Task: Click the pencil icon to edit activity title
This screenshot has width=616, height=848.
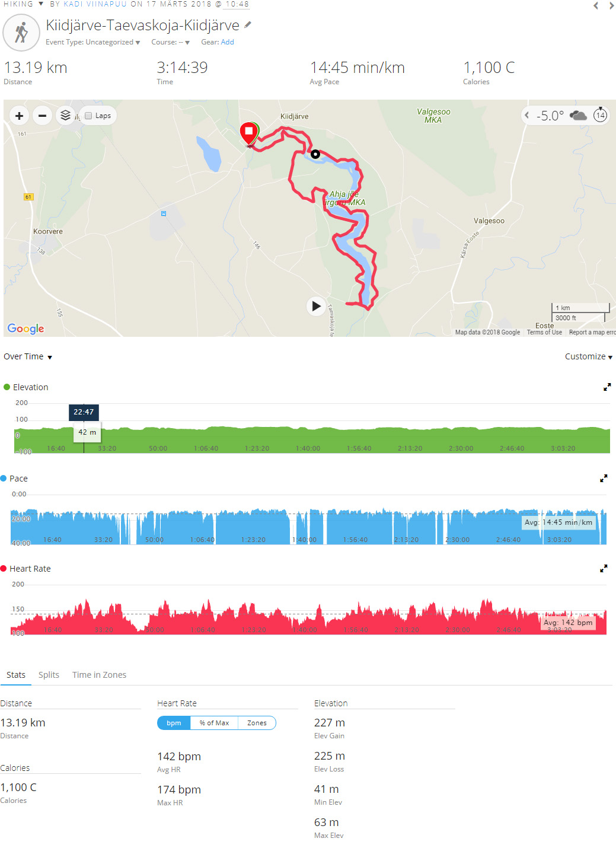Action: (x=248, y=25)
